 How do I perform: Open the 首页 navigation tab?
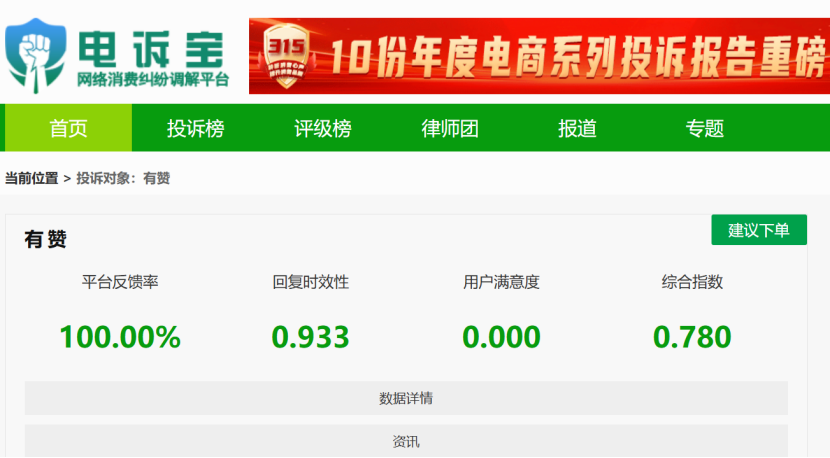[x=68, y=128]
